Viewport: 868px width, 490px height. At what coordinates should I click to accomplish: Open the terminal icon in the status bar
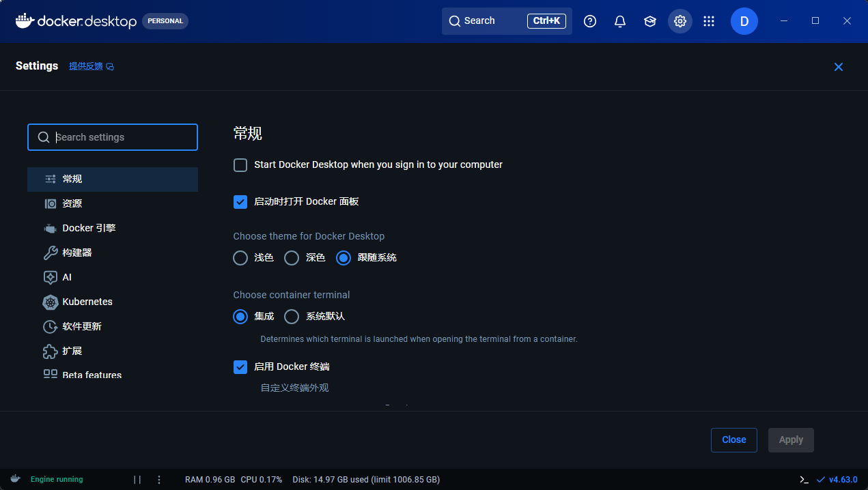[805, 479]
